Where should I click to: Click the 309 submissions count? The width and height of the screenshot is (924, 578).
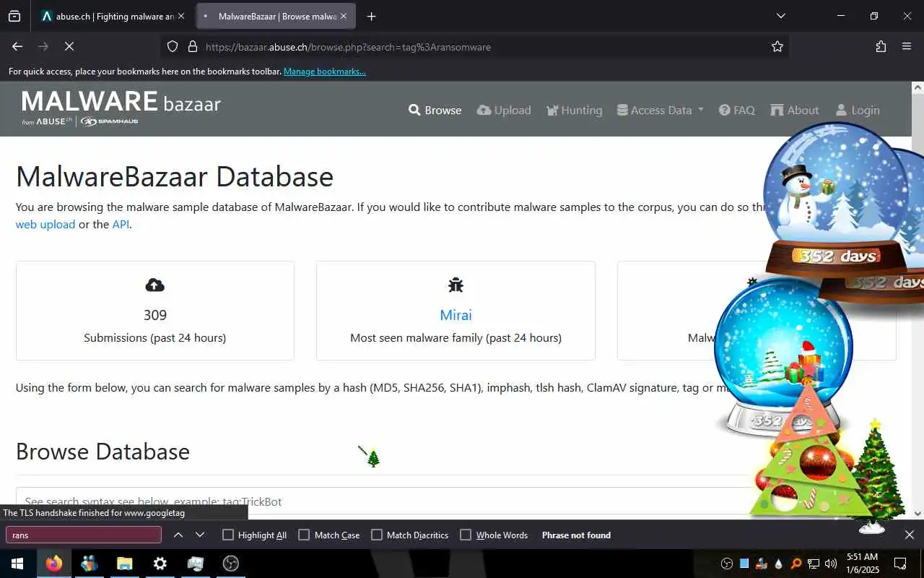[x=154, y=315]
